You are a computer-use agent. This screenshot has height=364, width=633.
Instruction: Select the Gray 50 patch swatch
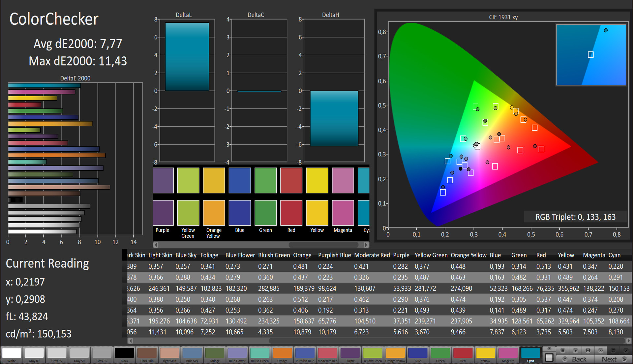coord(79,355)
